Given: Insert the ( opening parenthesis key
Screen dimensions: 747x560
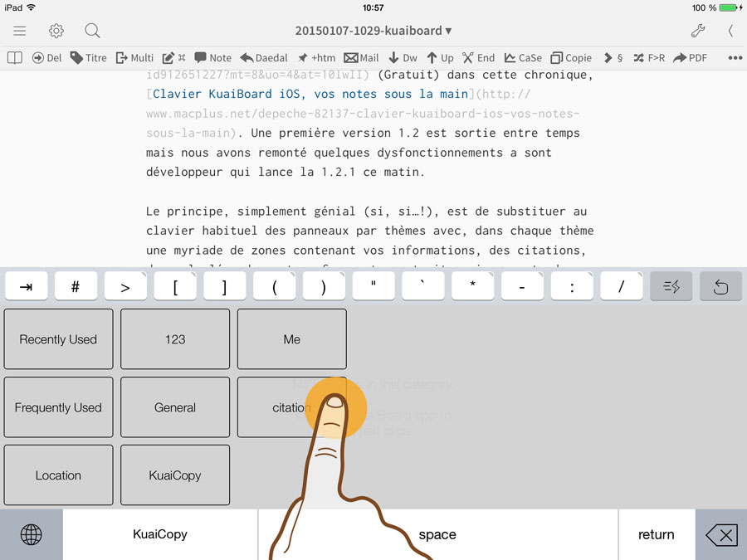Looking at the screenshot, I should [x=274, y=286].
